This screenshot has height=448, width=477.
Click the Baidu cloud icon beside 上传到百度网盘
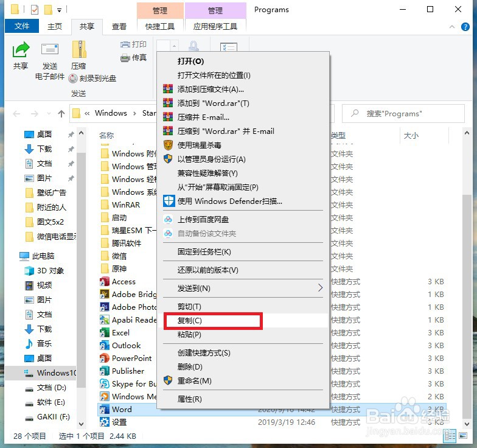(x=168, y=219)
